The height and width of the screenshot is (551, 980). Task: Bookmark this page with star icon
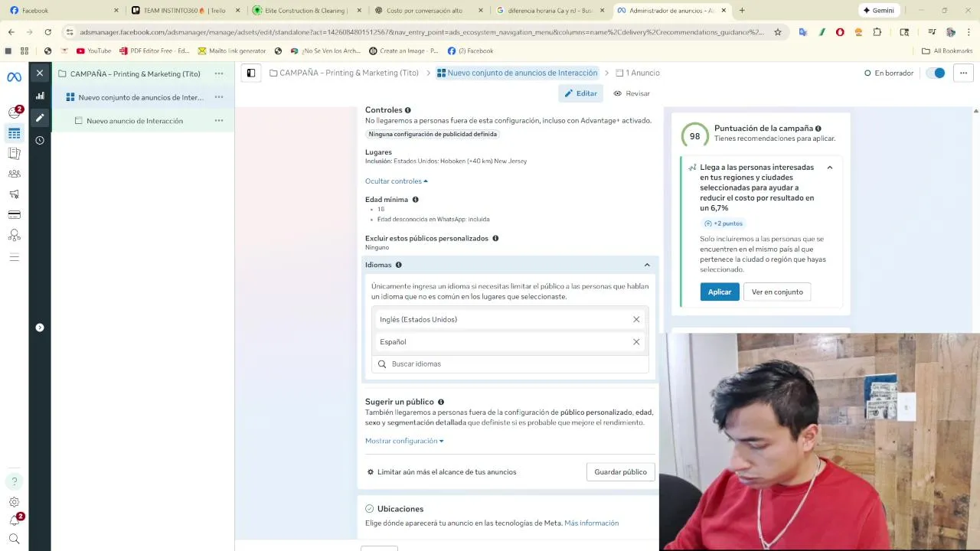(778, 32)
